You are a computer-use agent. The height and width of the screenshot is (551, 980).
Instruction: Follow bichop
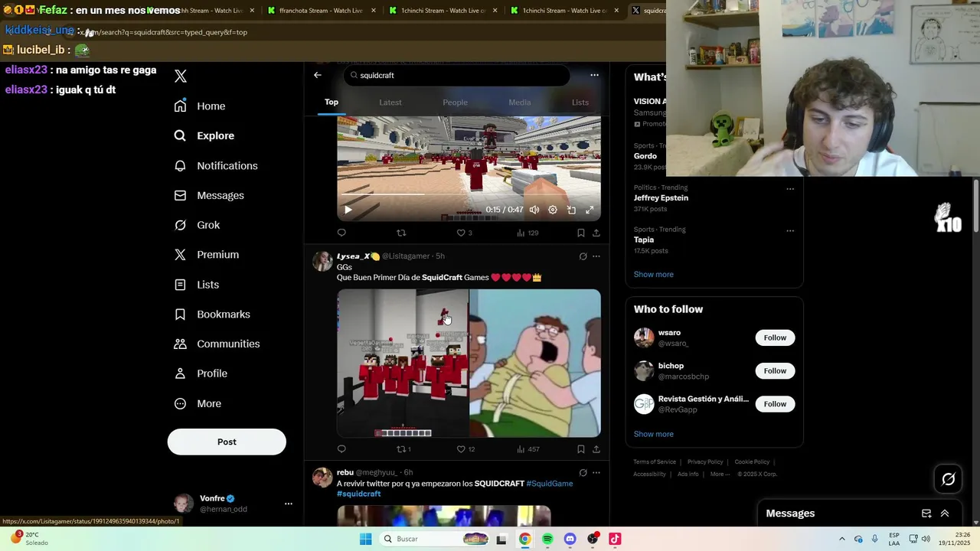click(x=775, y=370)
